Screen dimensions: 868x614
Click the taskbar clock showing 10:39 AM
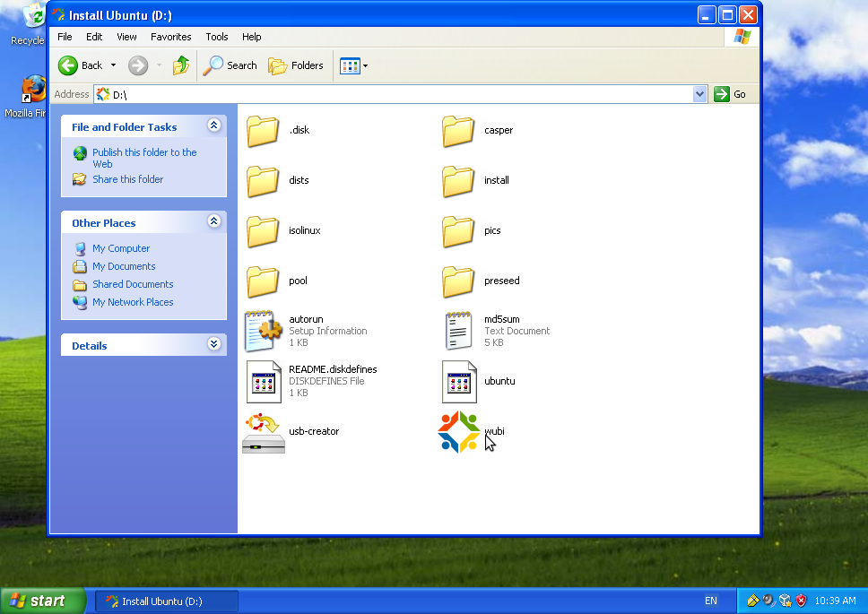[x=835, y=601]
